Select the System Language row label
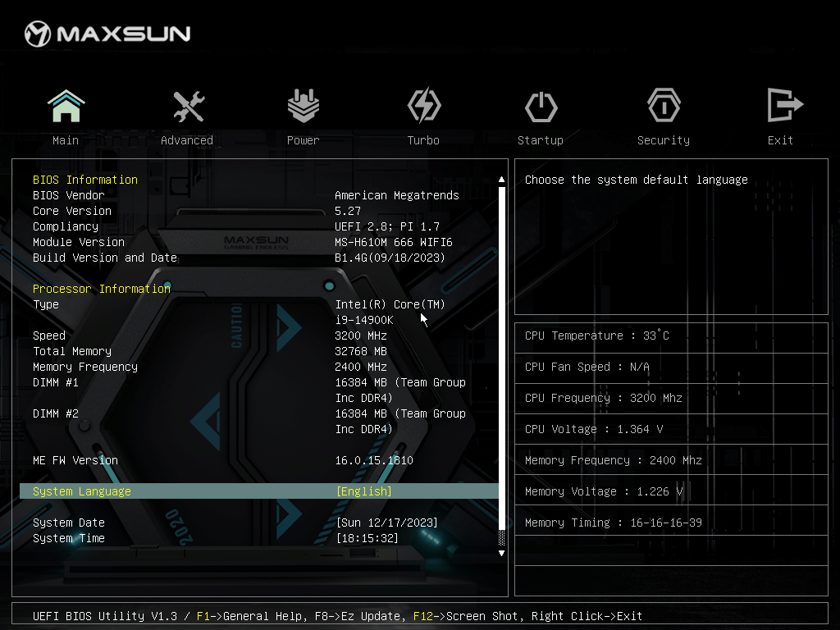The height and width of the screenshot is (630, 840). [82, 491]
